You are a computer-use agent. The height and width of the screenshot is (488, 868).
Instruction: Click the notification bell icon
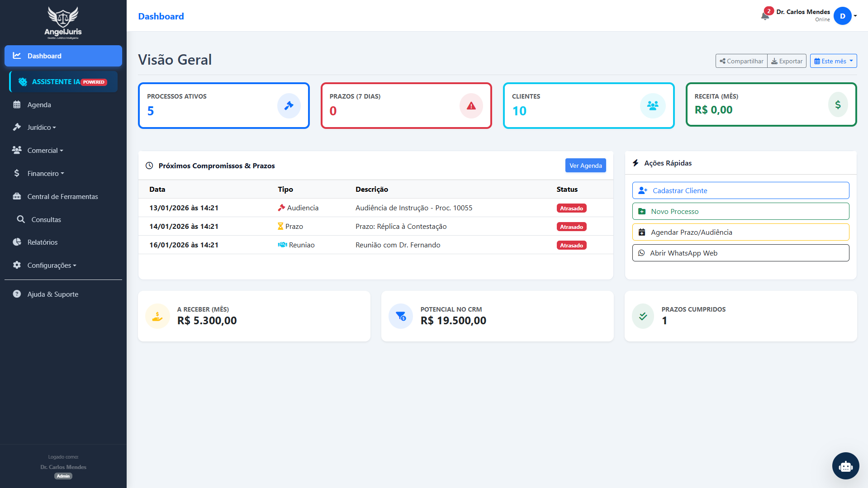coord(765,16)
